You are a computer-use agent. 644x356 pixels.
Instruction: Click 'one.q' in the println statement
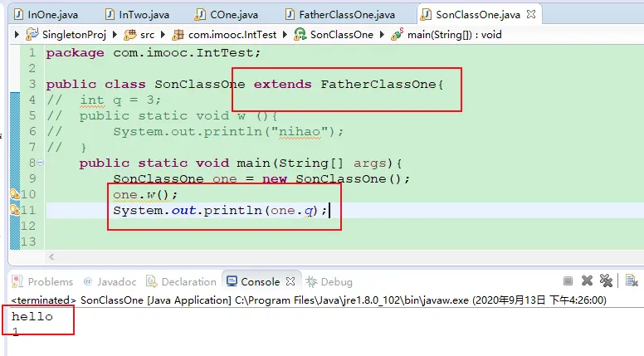pos(291,211)
